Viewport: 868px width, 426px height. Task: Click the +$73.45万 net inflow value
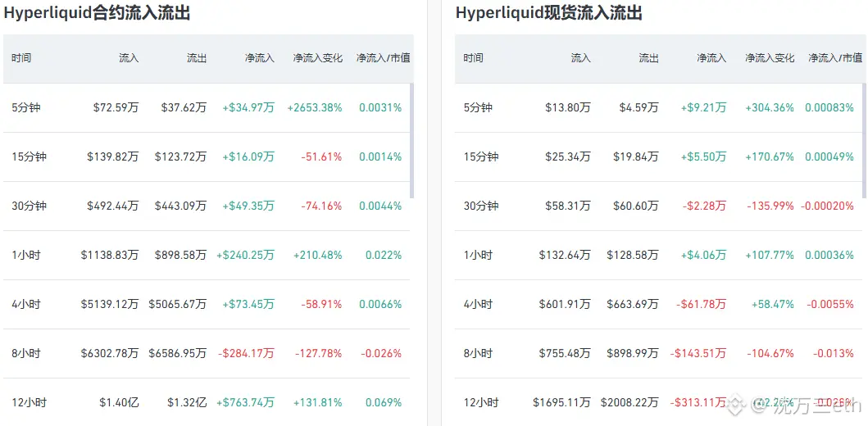click(x=248, y=304)
